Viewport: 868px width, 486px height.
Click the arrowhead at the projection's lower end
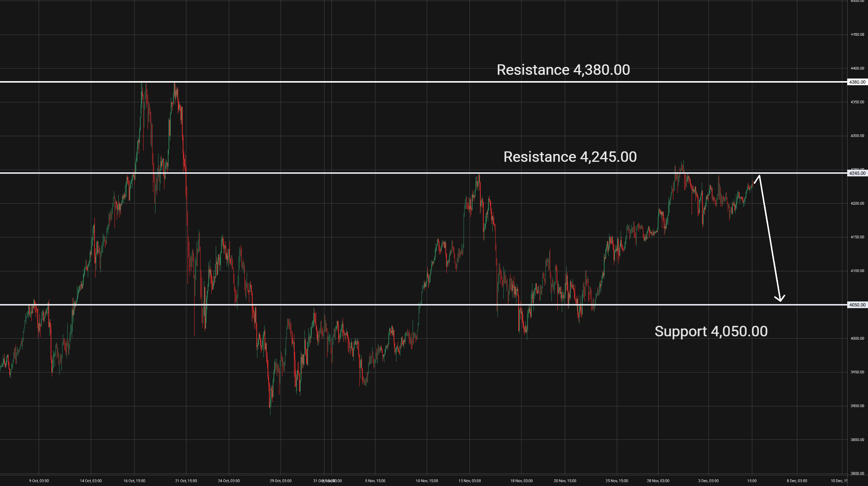(780, 300)
